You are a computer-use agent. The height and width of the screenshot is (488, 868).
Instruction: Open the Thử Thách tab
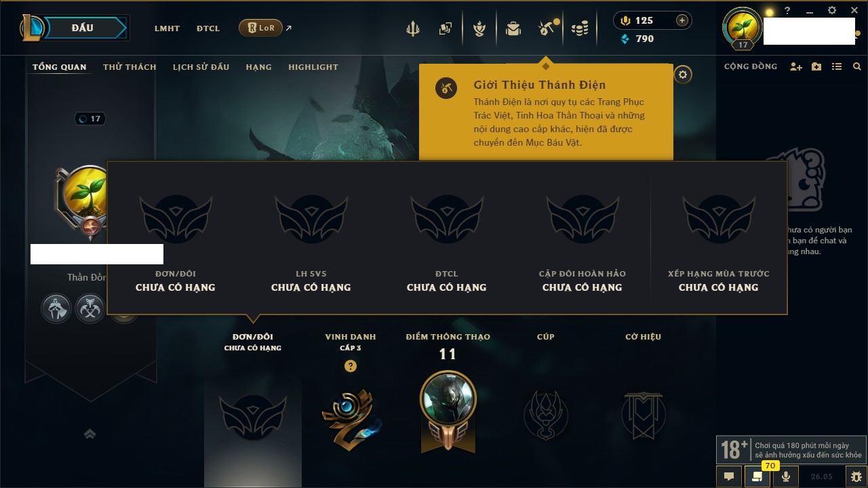click(x=130, y=67)
